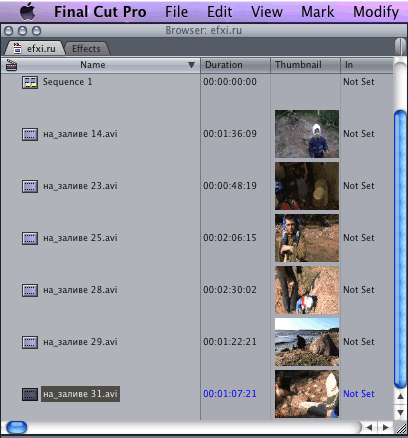The width and height of the screenshot is (408, 438).
Task: Click the clip icon for на_заливе 23.avi
Action: coord(30,186)
